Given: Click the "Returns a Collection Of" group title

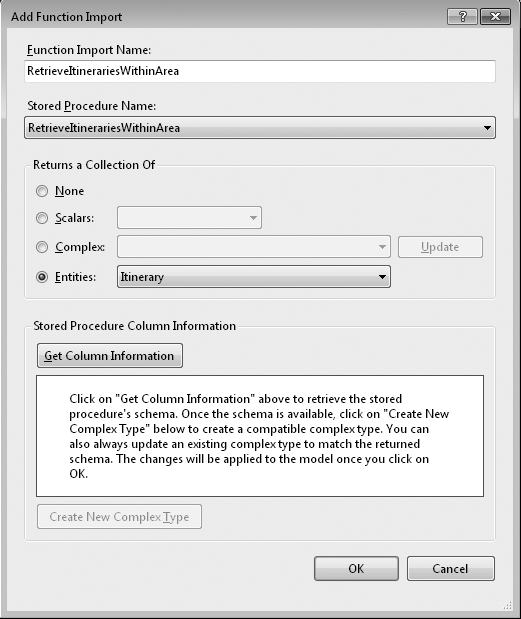Looking at the screenshot, I should coord(94,165).
